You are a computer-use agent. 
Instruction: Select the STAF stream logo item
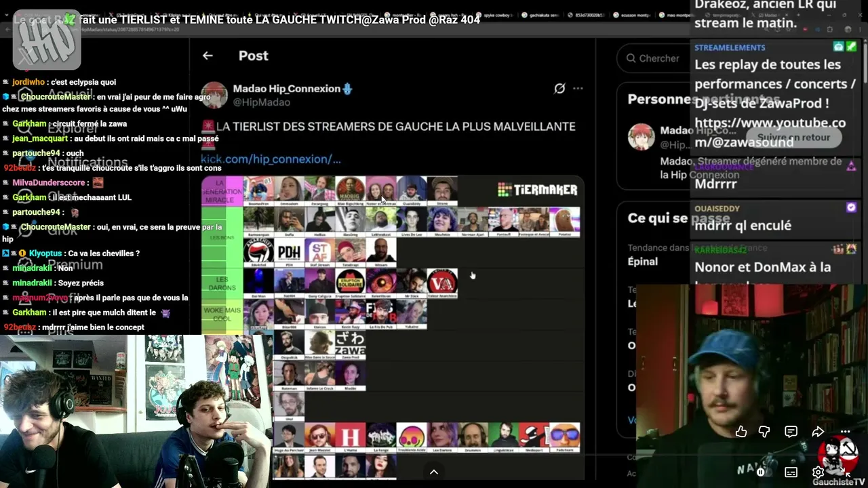319,252
